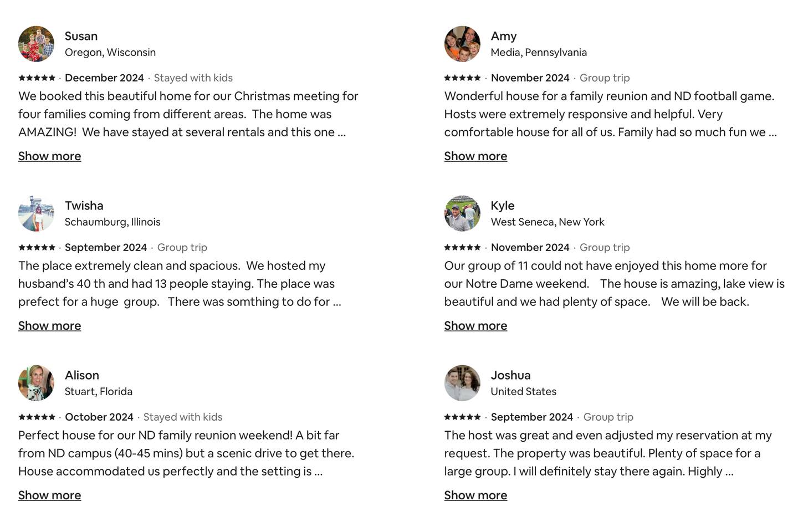Screen dimensions: 798x532
Task: Click Susan's profile photo
Action: pyautogui.click(x=36, y=44)
